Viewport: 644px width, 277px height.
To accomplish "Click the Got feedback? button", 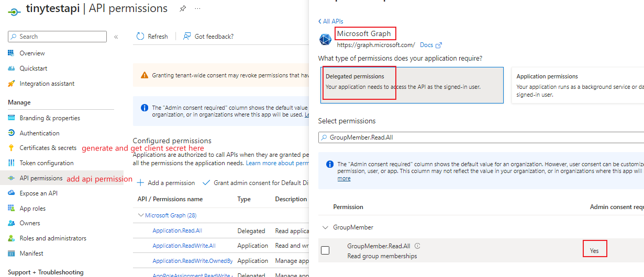I will [x=208, y=37].
